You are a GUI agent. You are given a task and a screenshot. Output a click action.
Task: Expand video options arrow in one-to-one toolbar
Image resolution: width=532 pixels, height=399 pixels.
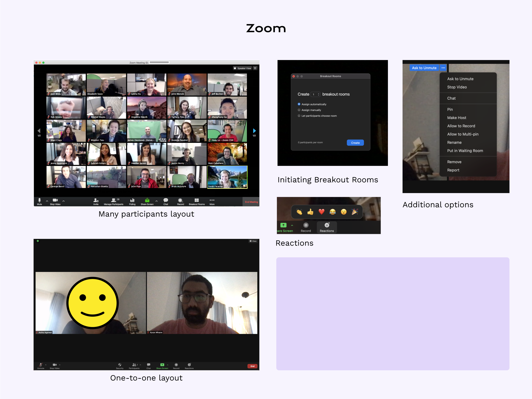tap(60, 365)
